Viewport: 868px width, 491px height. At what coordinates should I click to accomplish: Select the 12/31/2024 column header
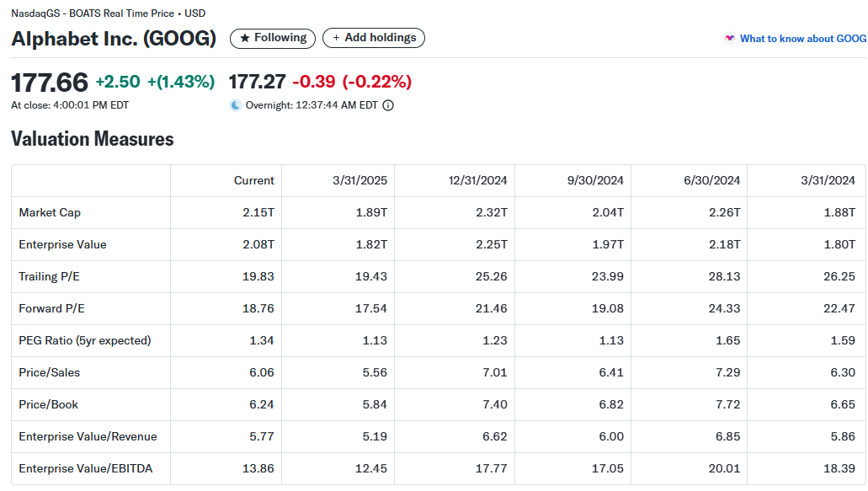(x=477, y=180)
